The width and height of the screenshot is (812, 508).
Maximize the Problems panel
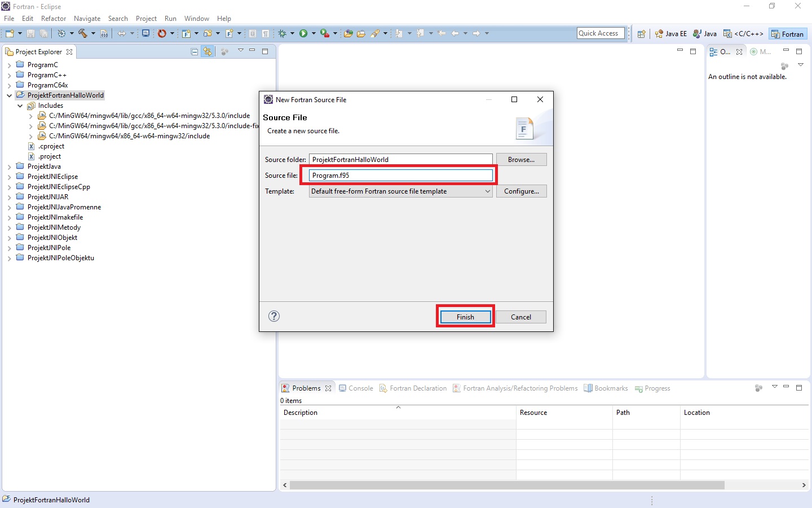tap(799, 388)
